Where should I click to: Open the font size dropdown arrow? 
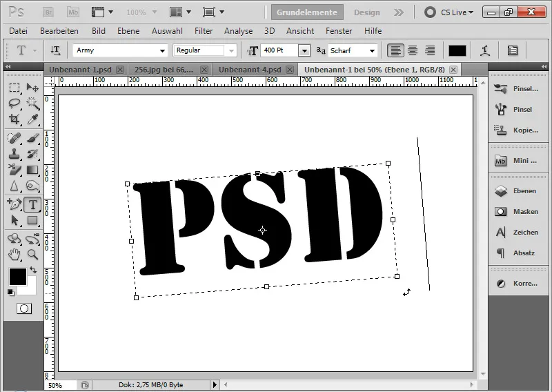304,50
